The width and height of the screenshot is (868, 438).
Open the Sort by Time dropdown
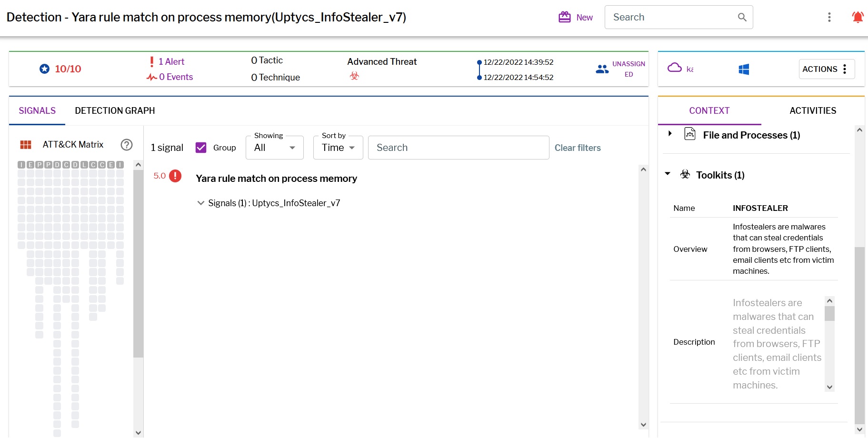(x=338, y=148)
